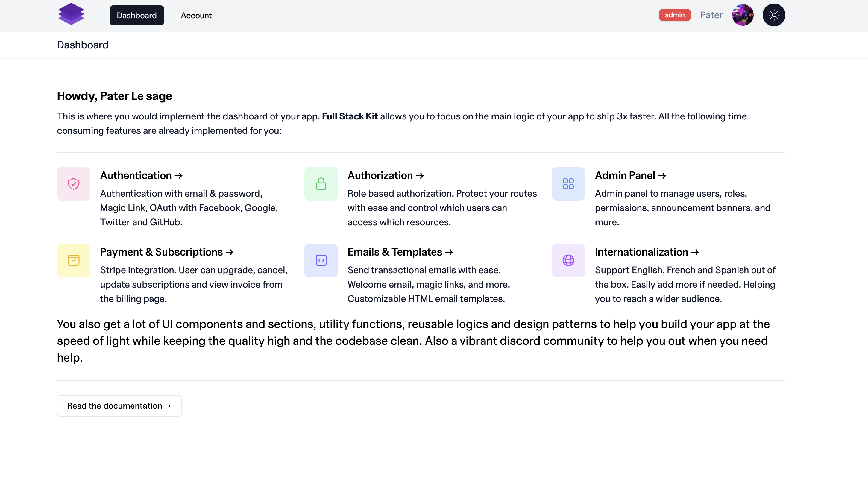Click the Internationalization arrow link
This screenshot has width=868, height=498.
tap(647, 252)
